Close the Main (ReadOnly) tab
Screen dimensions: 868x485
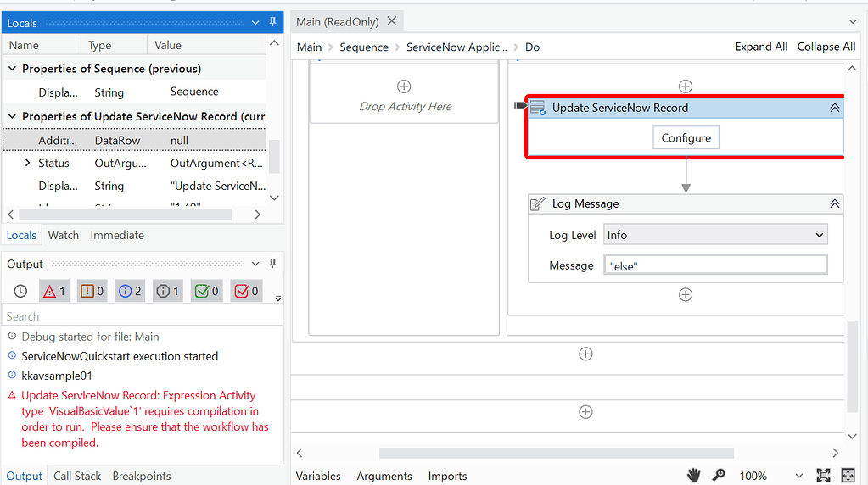pos(392,21)
